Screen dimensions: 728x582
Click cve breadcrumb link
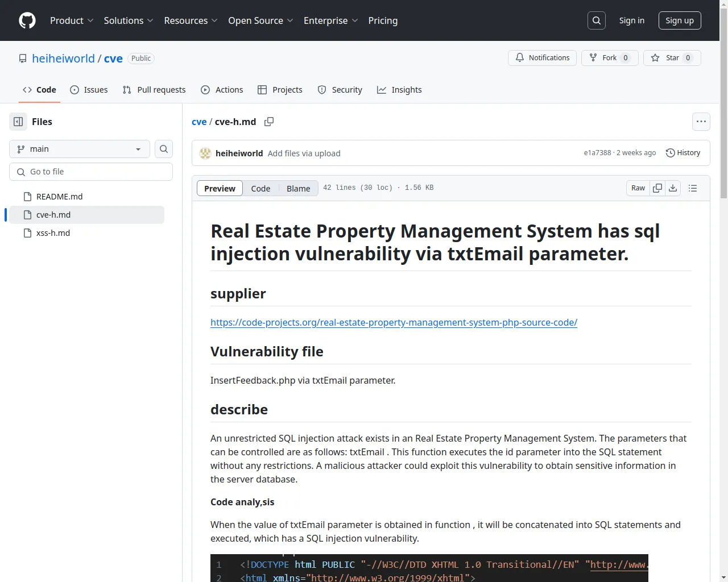199,122
